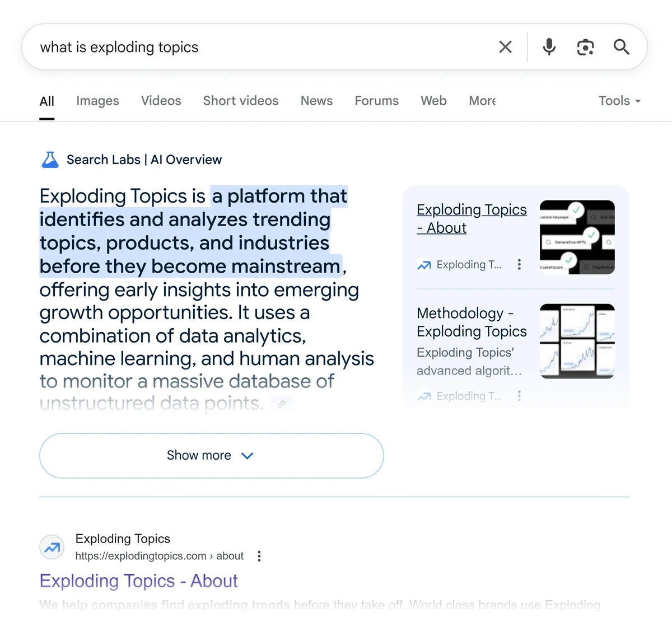Open the 'Exploding Topics - About' source card link
Screen dimensions: 672x622
pos(472,218)
